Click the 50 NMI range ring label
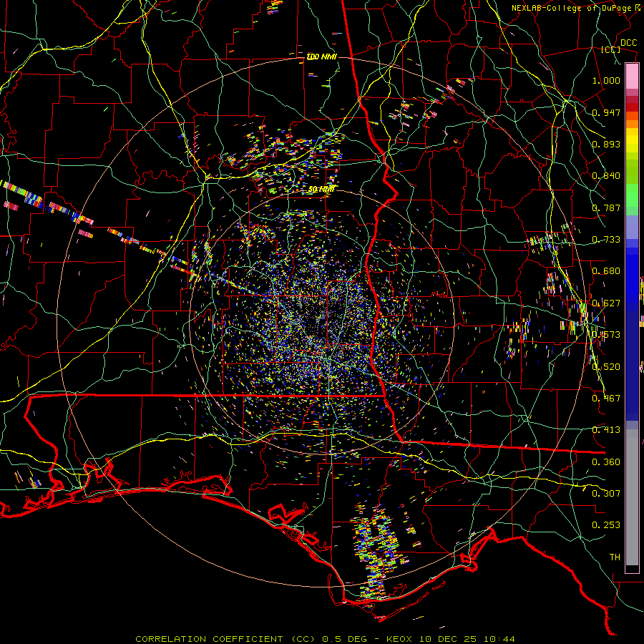The height and width of the screenshot is (644, 644). (321, 190)
